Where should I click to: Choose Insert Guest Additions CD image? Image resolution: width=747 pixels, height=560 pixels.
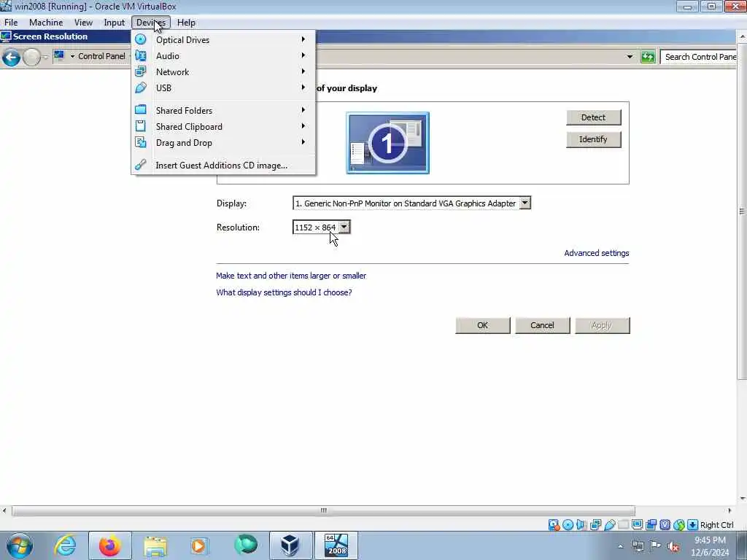pyautogui.click(x=223, y=166)
